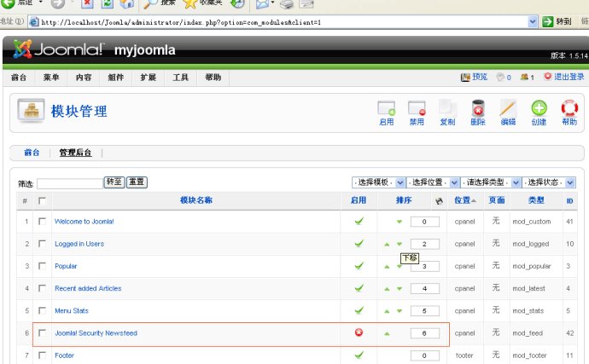The width and height of the screenshot is (589, 364).
Task: Open the Welcome to Joomla! module link
Action: (85, 222)
